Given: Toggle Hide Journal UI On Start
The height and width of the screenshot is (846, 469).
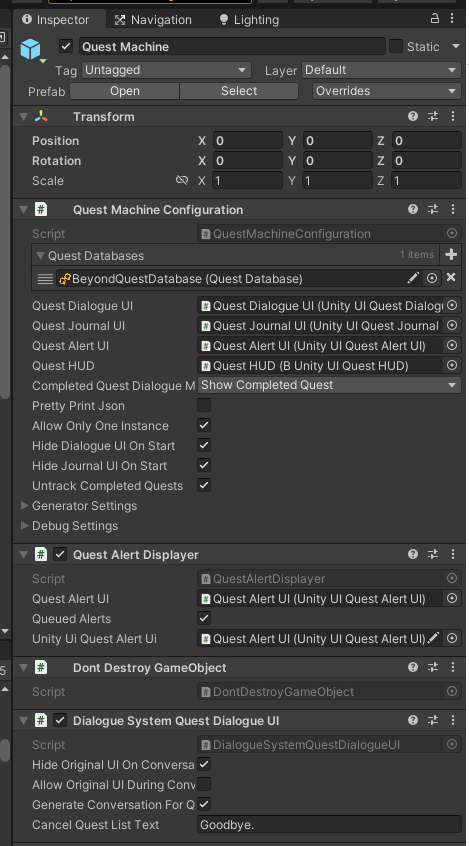Looking at the screenshot, I should tap(204, 465).
